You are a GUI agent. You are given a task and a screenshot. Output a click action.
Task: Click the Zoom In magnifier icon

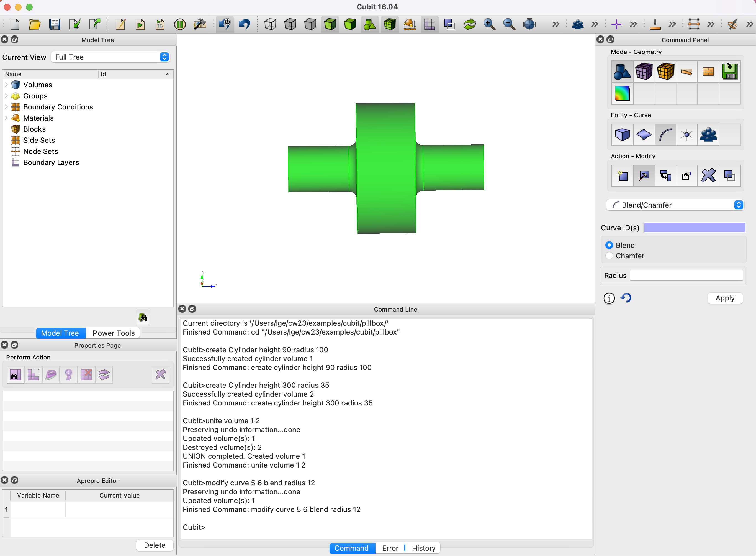[489, 24]
